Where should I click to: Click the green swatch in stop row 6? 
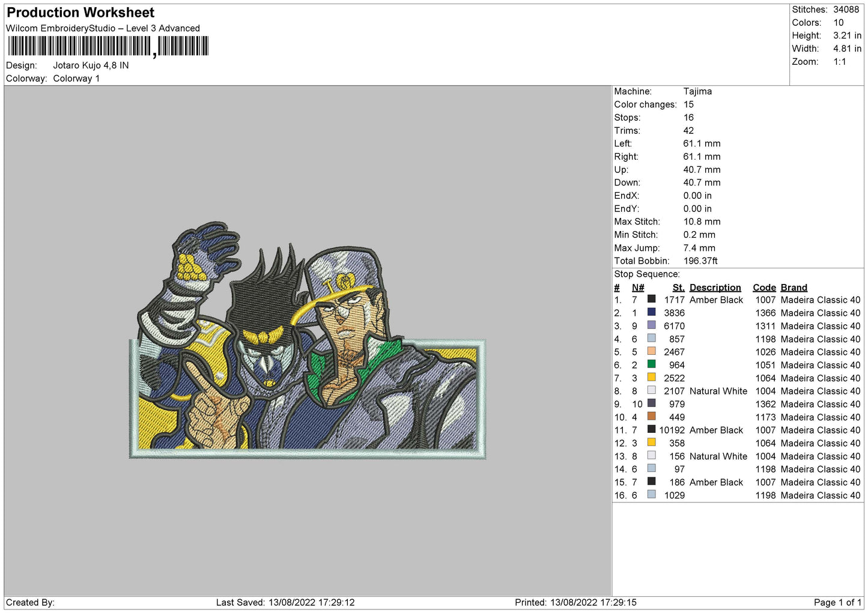[x=651, y=364]
